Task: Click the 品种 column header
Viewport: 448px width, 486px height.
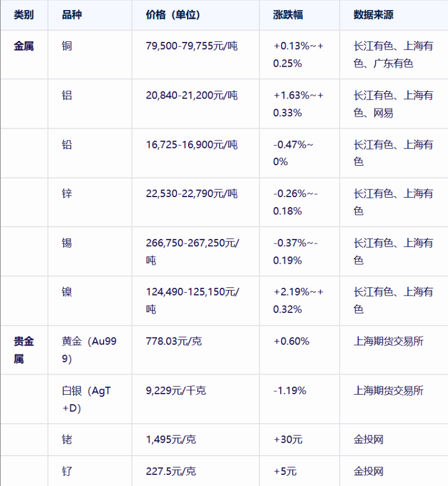Action: 72,15
